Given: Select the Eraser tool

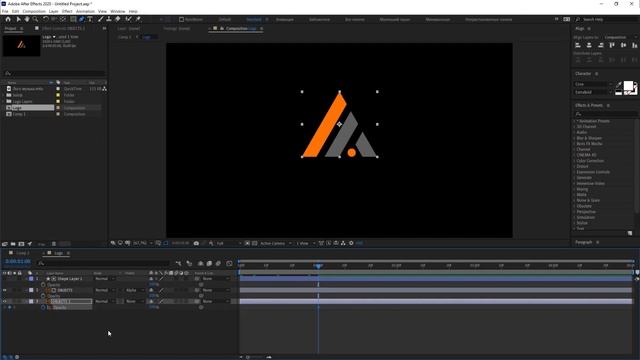Looking at the screenshot, I should [118, 19].
